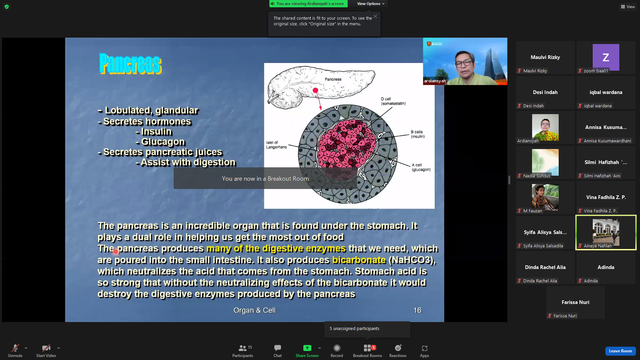Select the Farissa Nuri participant tile
The width and height of the screenshot is (640, 360).
[576, 302]
